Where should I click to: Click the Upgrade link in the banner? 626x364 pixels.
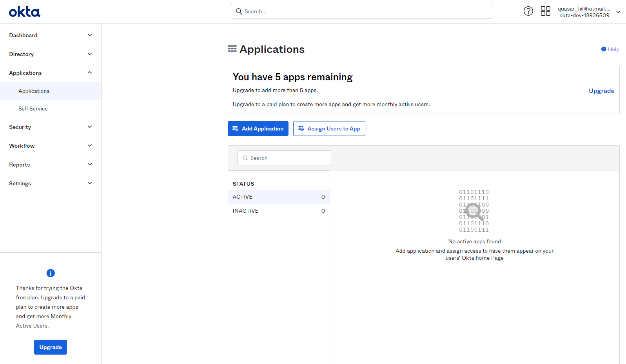tap(601, 91)
